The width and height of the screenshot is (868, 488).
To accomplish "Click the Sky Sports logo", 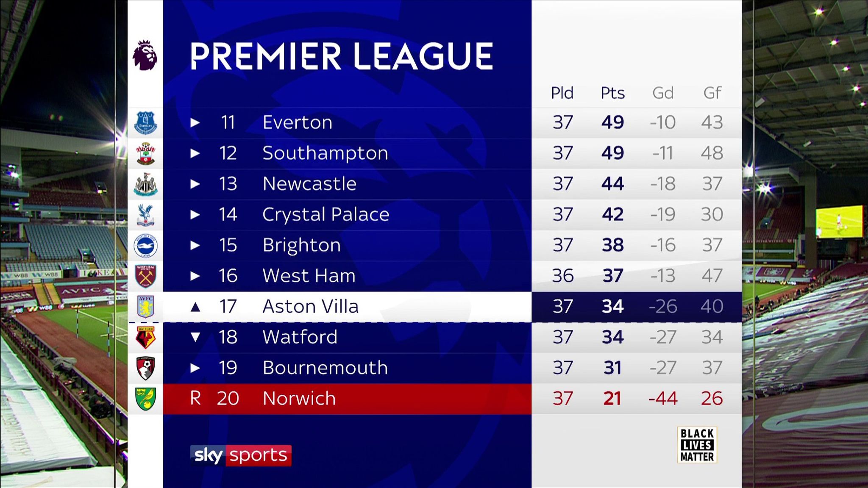I will (x=241, y=455).
